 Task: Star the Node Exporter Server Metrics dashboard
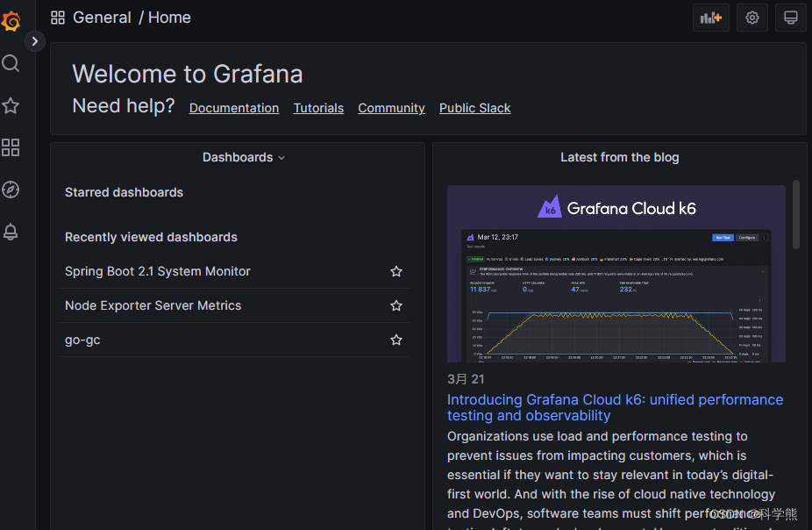point(396,305)
